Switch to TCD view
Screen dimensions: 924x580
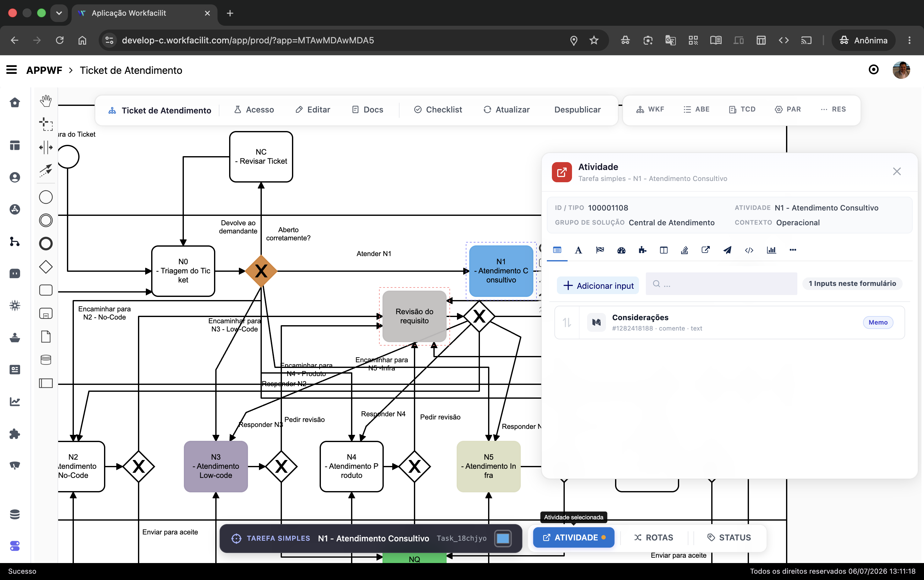(742, 109)
